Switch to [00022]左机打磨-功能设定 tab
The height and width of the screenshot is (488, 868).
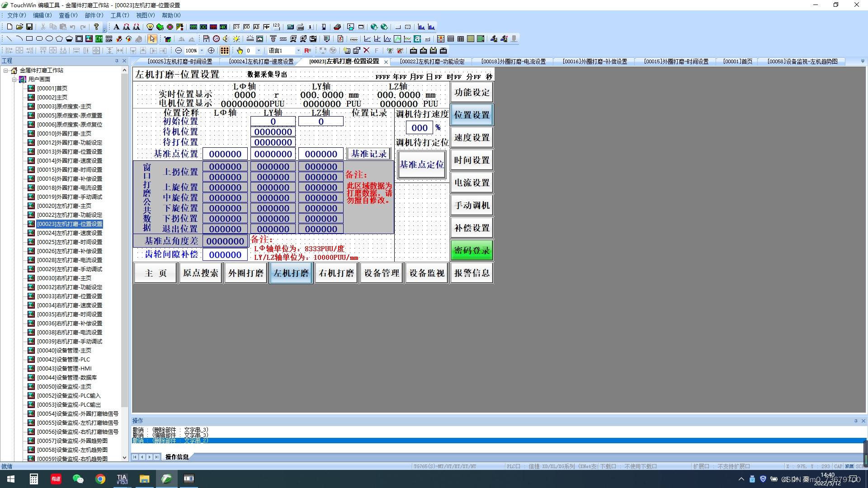pos(432,61)
